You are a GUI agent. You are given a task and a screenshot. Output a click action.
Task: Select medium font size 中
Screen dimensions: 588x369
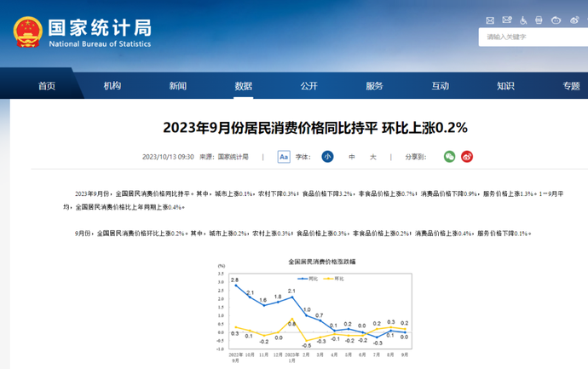[352, 157]
